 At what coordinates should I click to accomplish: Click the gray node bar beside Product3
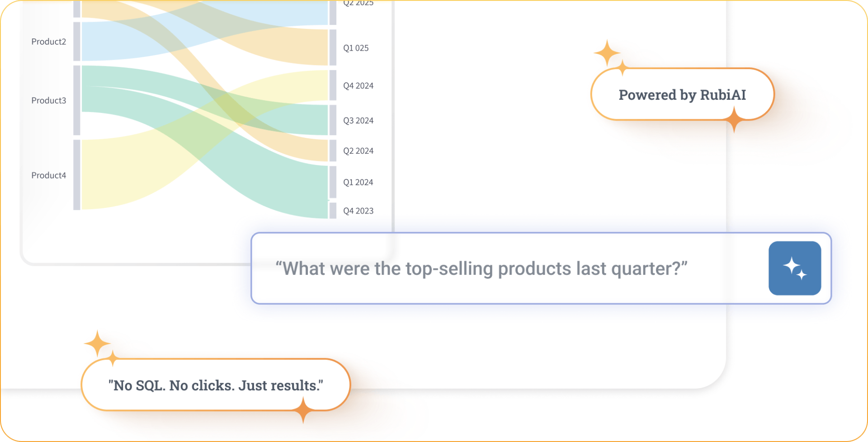pyautogui.click(x=77, y=100)
